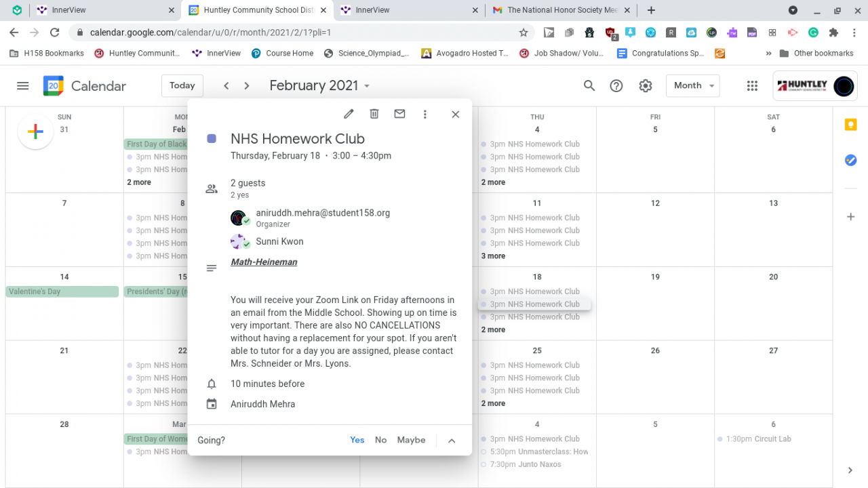This screenshot has height=488, width=868.
Task: Get add-ons with the side panel plus
Action: point(850,217)
